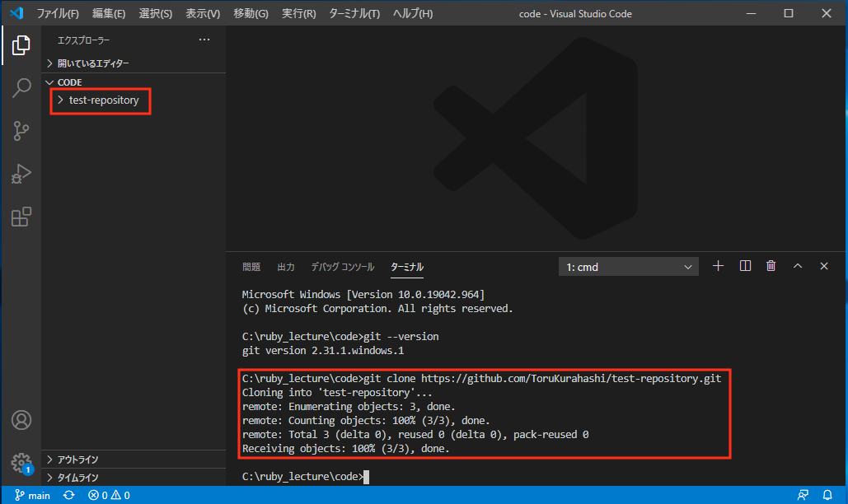Split the terminal pane
The width and height of the screenshot is (848, 504).
click(745, 266)
